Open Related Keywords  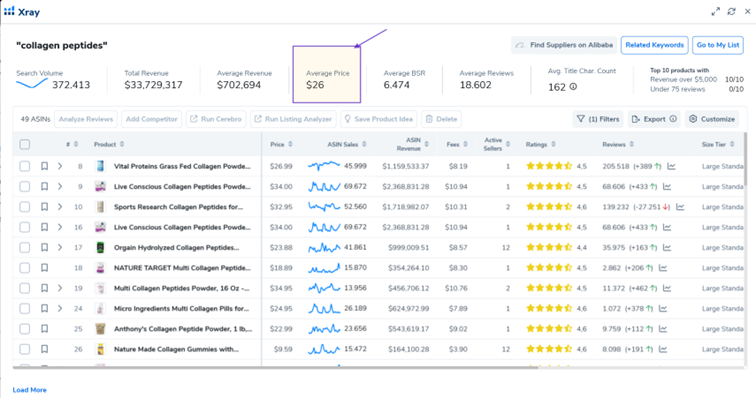pos(654,45)
